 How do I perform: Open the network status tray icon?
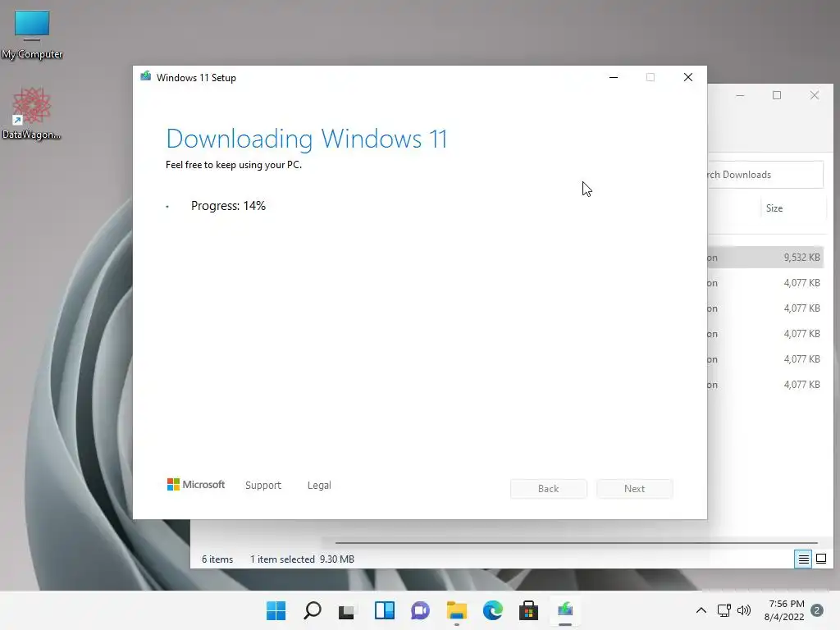(x=724, y=610)
